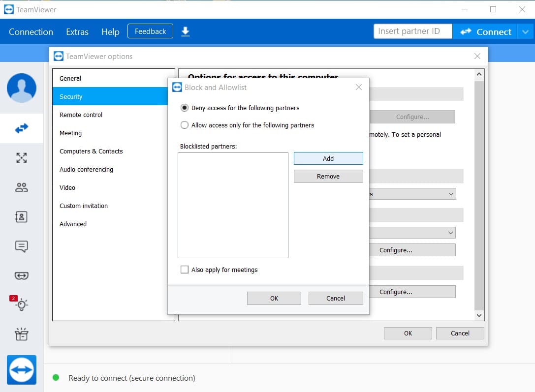Select Meeting options category
The image size is (535, 392).
point(110,133)
